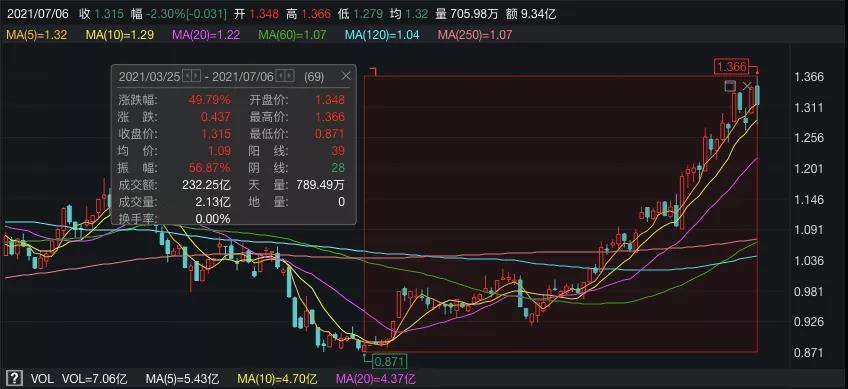Click the 2021/07/06 date in header
Viewport: 848px width, 389px height.
38,14
